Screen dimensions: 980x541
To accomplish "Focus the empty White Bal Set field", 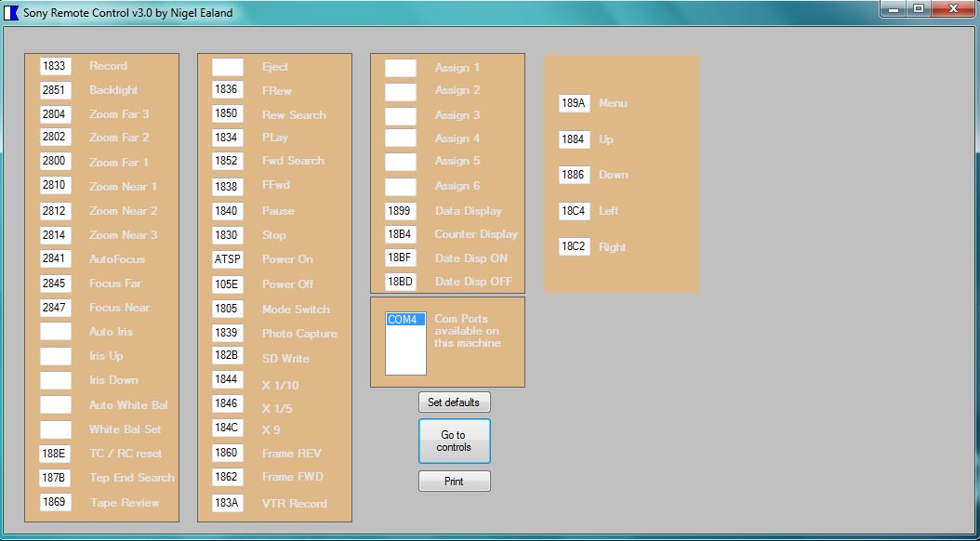I will (56, 429).
